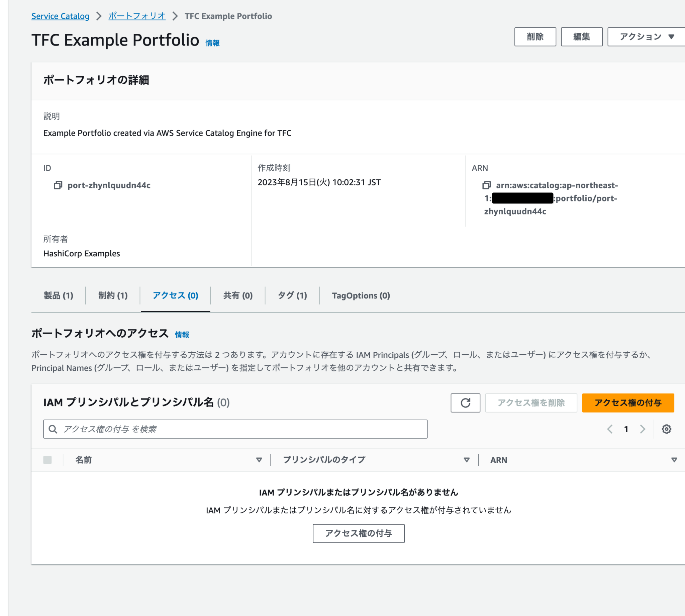
Task: Open ポートフォリオ breadcrumb link
Action: point(137,16)
